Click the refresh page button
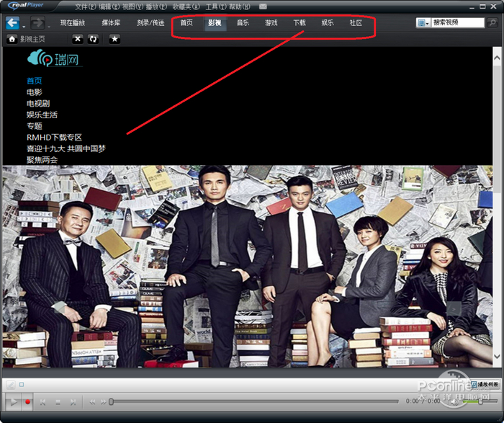Viewport: 504px width, 423px height. (x=93, y=39)
